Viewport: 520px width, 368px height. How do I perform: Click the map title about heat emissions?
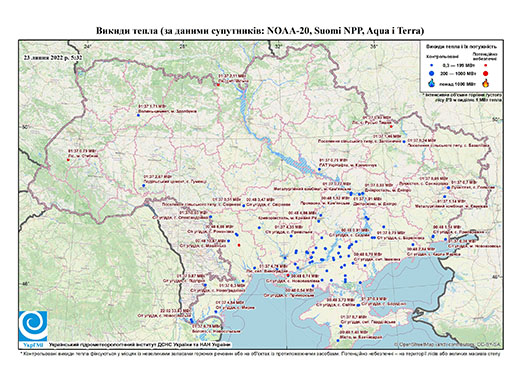(260, 31)
